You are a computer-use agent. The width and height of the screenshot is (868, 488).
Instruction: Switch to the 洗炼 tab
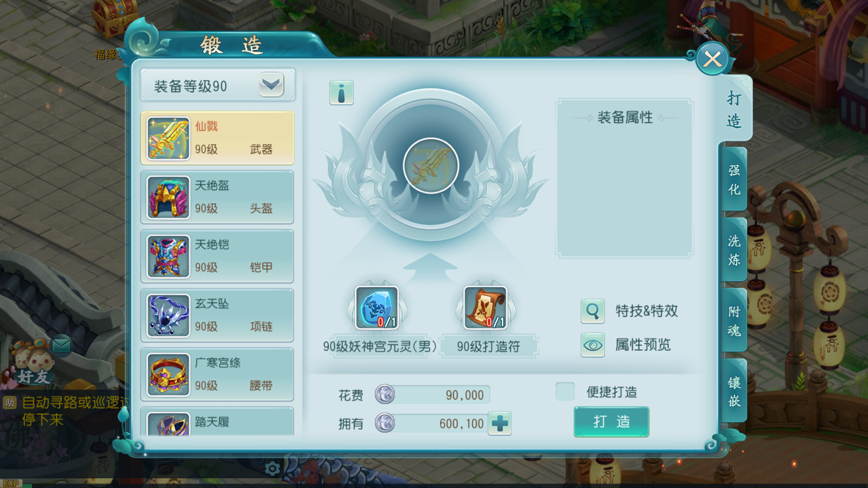[734, 251]
